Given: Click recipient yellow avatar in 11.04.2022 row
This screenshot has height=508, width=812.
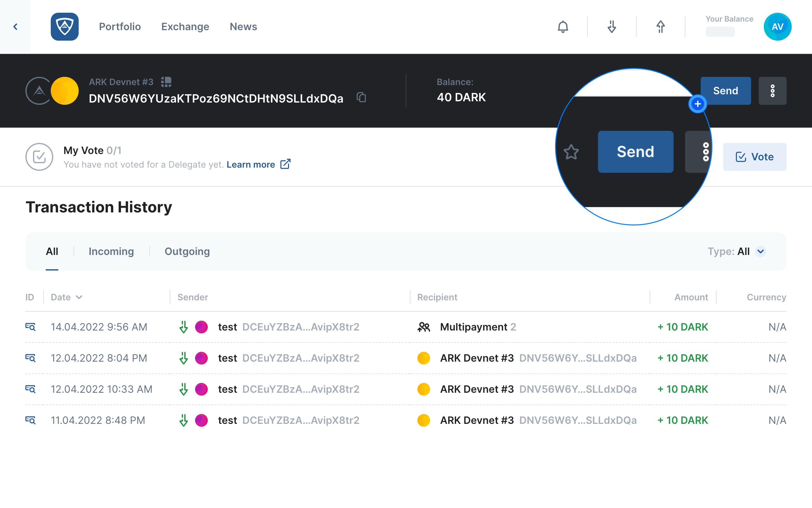Looking at the screenshot, I should pyautogui.click(x=423, y=420).
